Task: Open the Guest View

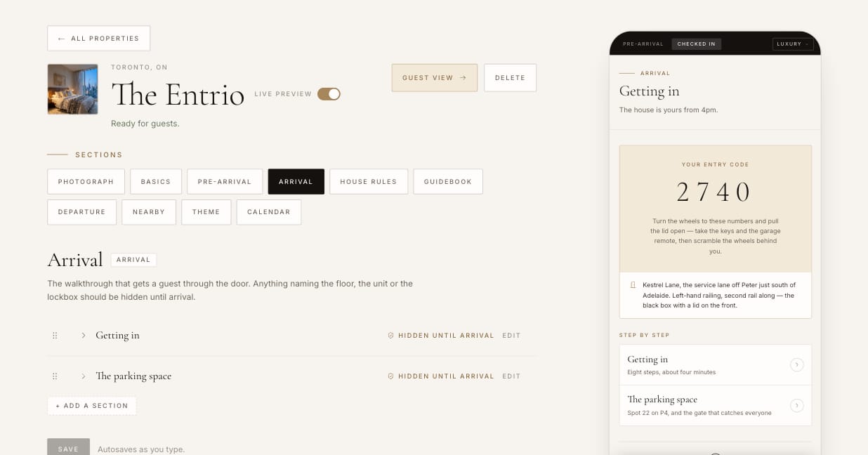Action: (435, 78)
